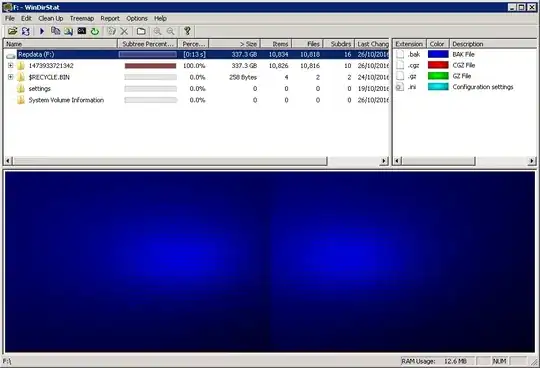Screen dimensions: 540x368
Task: Click the Select Parent folder icon
Action: click(x=141, y=31)
